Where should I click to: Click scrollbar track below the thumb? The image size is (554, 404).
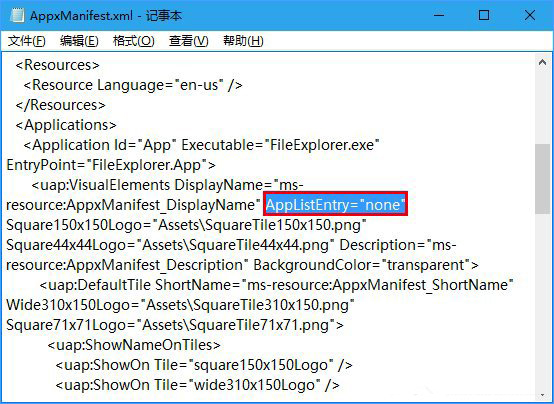[542, 300]
